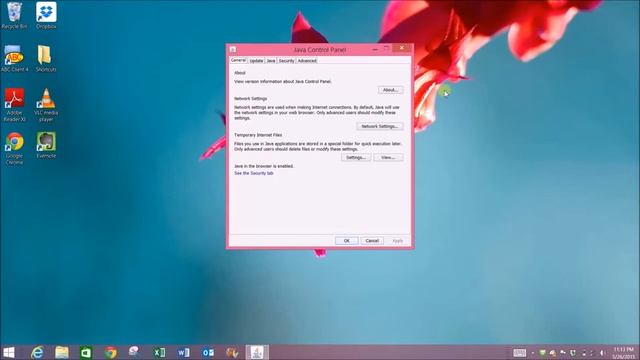The height and width of the screenshot is (360, 640).
Task: Click the View... button
Action: pos(388,157)
